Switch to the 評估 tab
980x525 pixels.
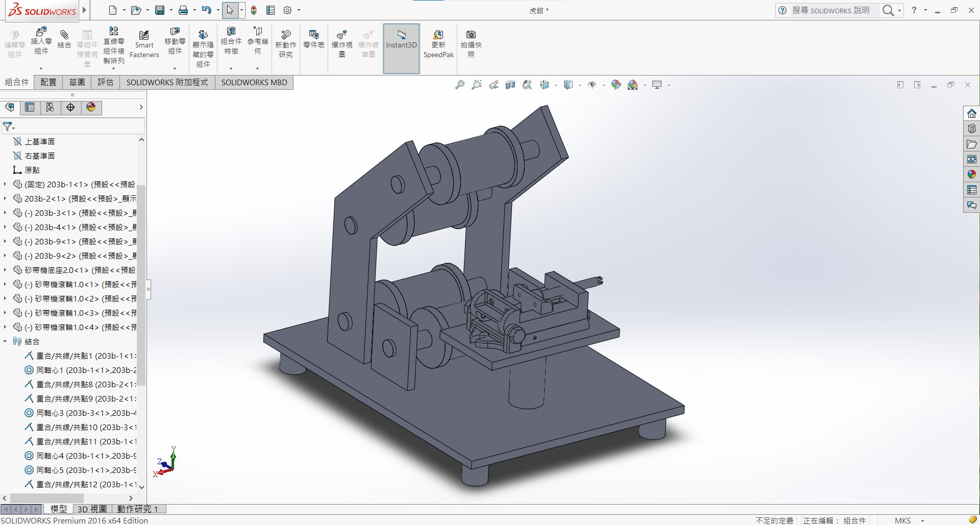pyautogui.click(x=105, y=82)
